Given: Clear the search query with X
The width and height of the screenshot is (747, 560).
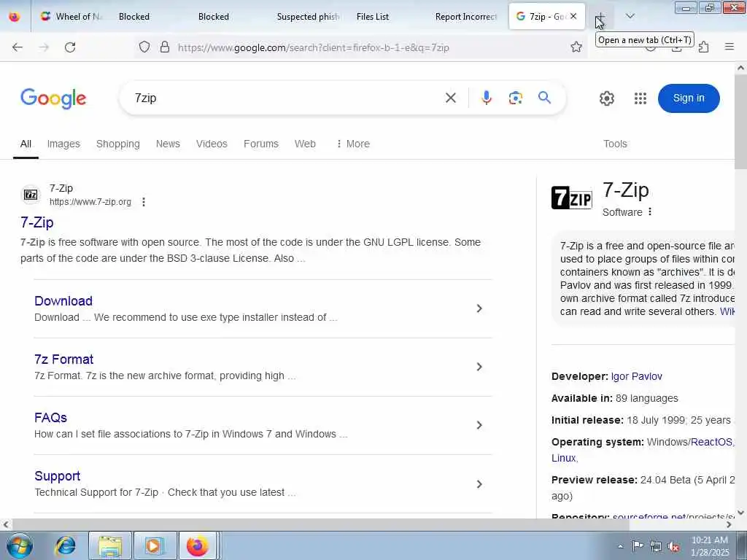Looking at the screenshot, I should 451,98.
